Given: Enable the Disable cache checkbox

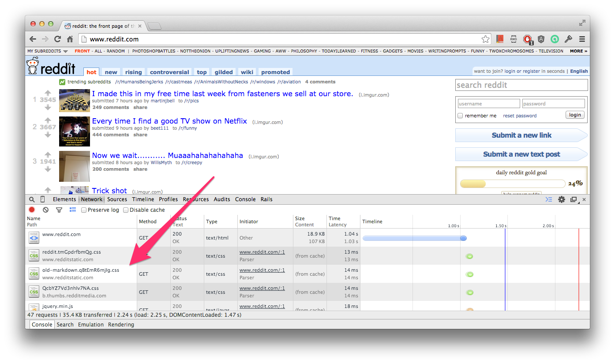Looking at the screenshot, I should click(126, 210).
